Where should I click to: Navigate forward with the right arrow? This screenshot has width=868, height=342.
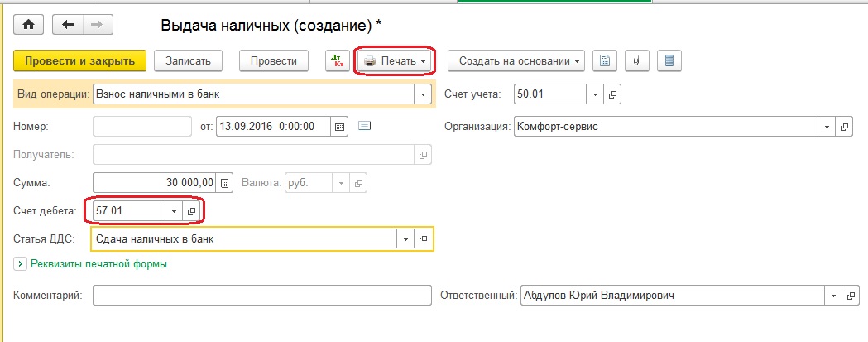coord(98,25)
